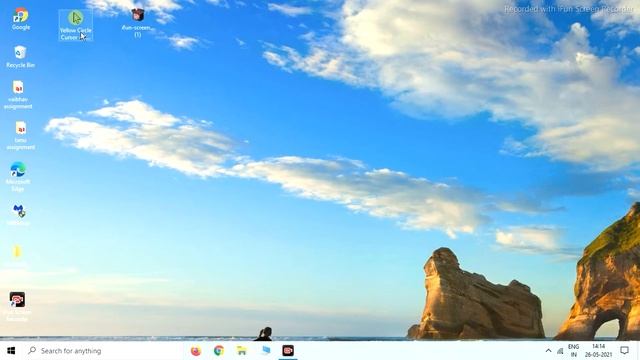Click the ENG IN language indicator
This screenshot has height=360, width=640.
coord(573,351)
